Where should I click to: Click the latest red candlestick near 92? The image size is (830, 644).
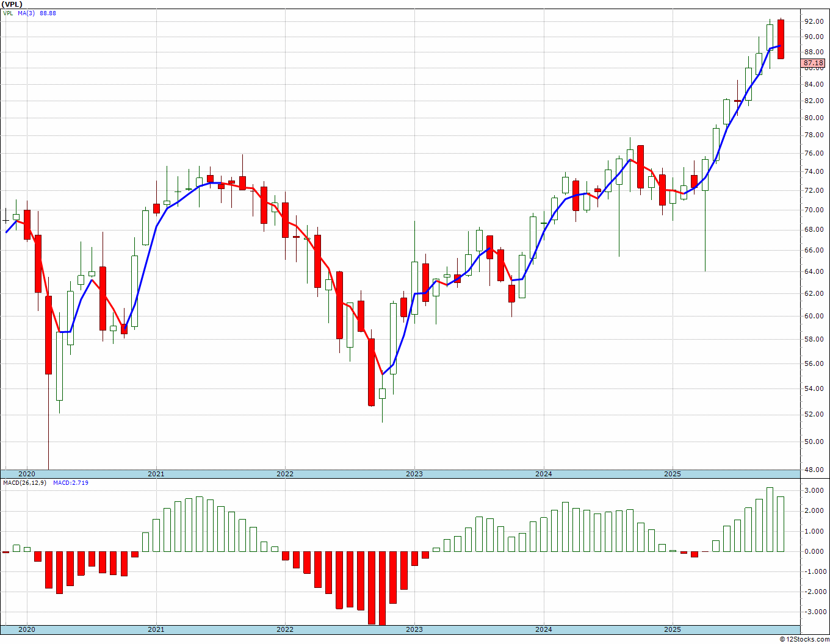click(x=781, y=39)
